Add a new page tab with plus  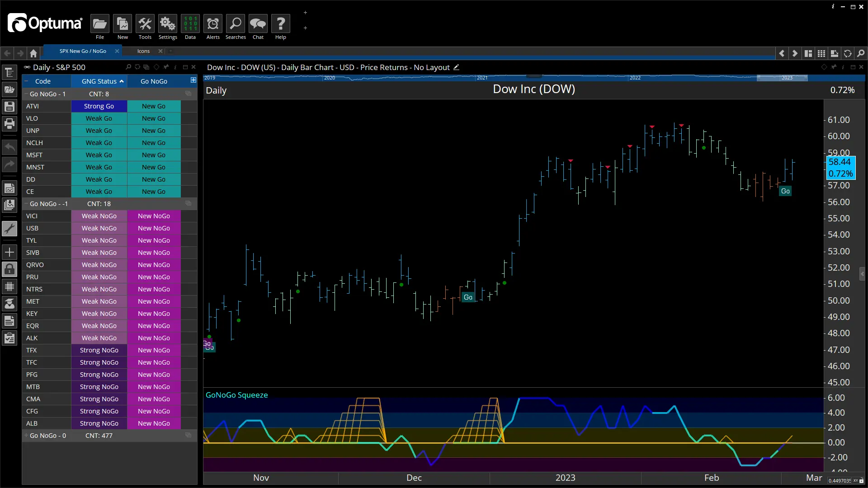click(171, 51)
